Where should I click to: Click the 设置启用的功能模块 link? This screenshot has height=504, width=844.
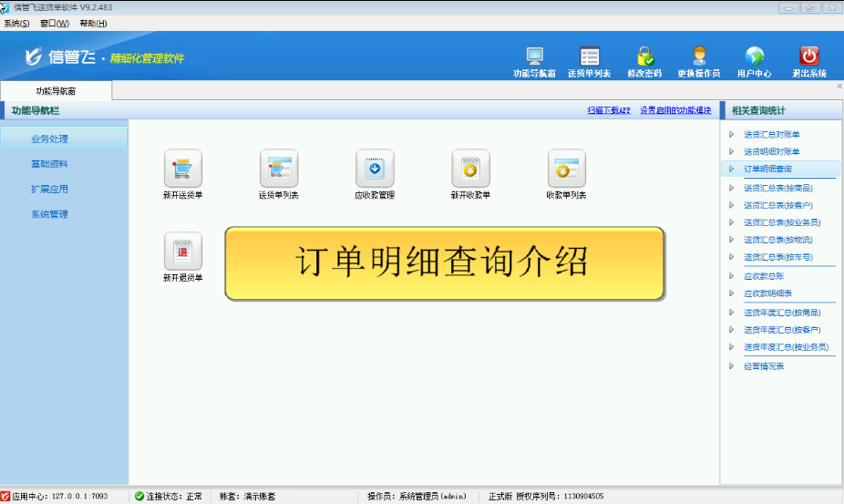coord(675,110)
